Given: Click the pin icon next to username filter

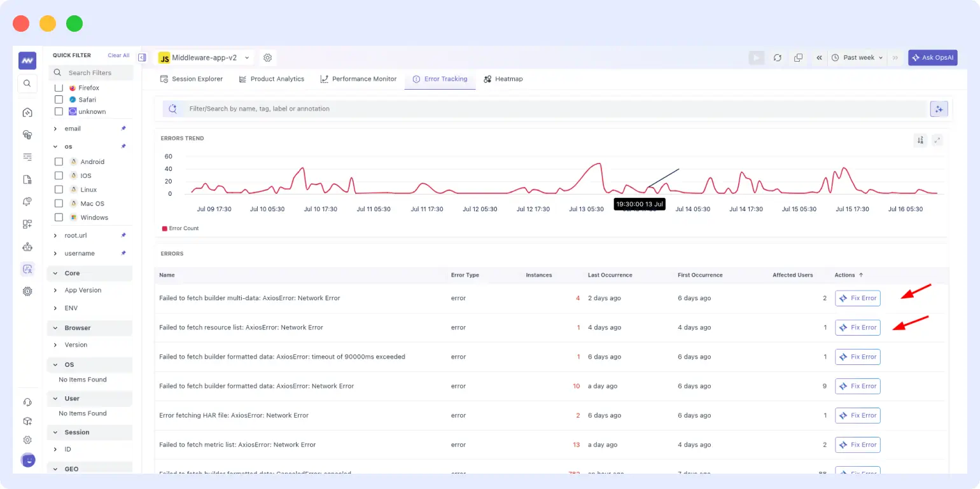Looking at the screenshot, I should click(123, 253).
